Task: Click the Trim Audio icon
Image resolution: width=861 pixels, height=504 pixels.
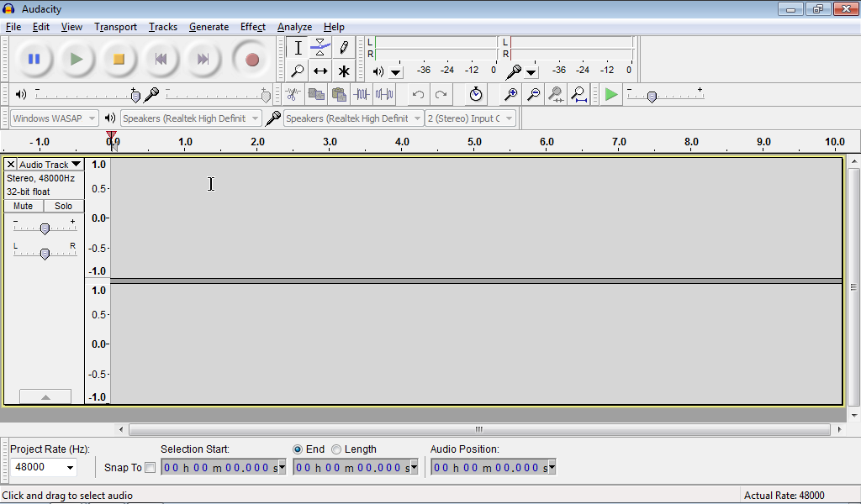Action: pos(362,94)
